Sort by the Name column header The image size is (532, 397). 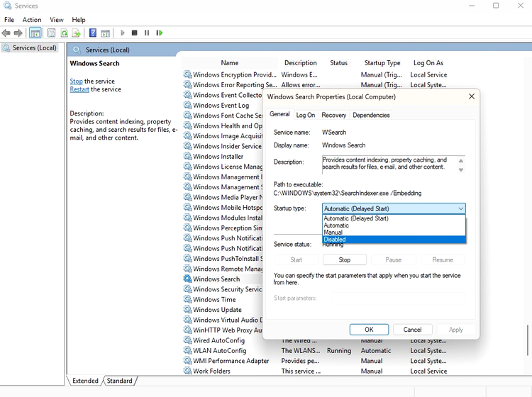pyautogui.click(x=230, y=62)
